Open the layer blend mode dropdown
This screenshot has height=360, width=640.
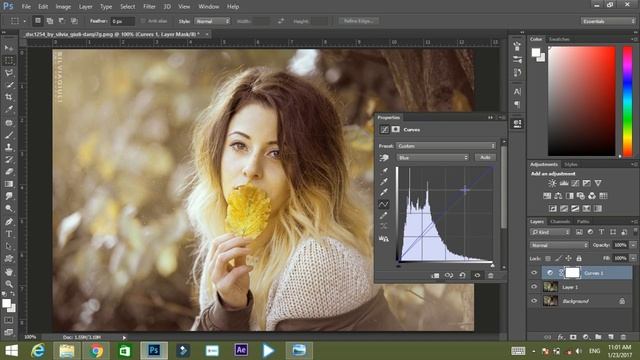point(559,245)
